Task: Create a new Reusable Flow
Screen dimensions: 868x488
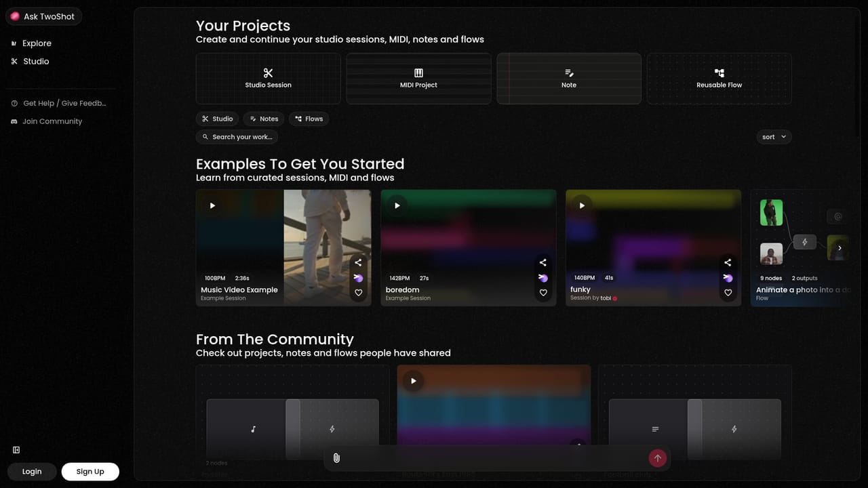Action: (719, 79)
